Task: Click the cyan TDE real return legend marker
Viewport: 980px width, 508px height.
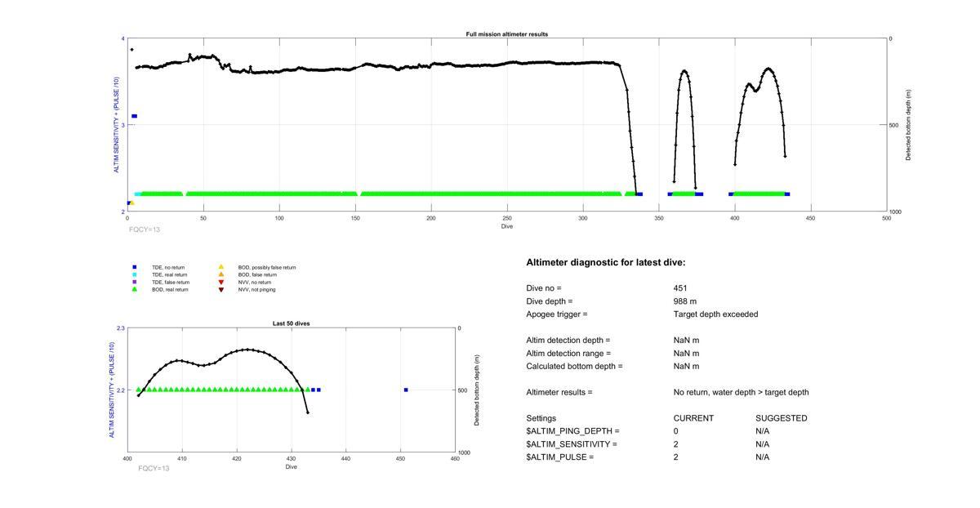Action: [x=135, y=274]
